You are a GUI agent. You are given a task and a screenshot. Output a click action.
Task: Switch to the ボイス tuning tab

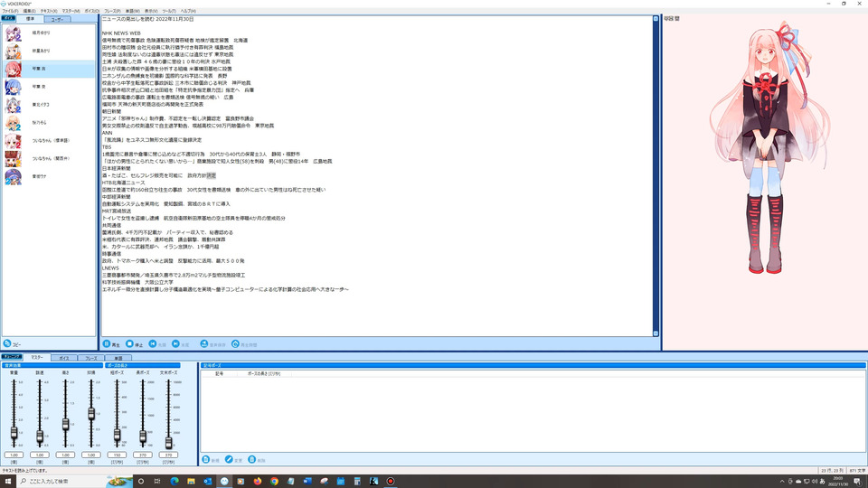tap(64, 358)
